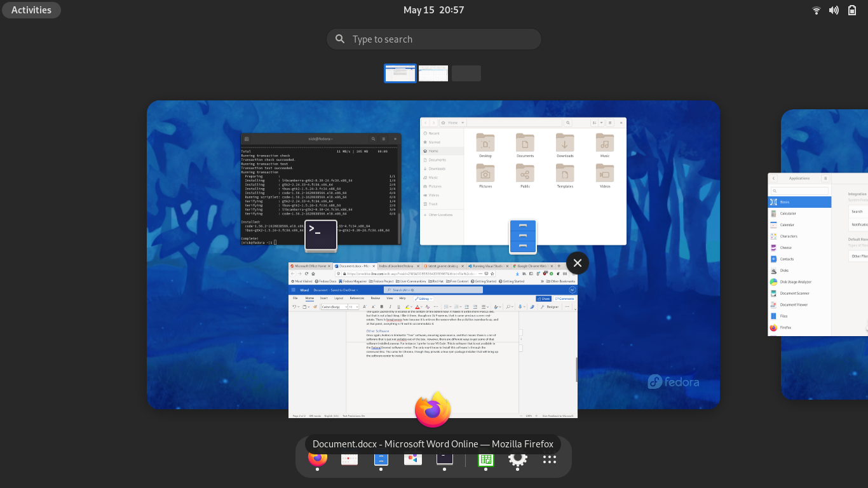Open the Pictures folder in Files window

(485, 177)
